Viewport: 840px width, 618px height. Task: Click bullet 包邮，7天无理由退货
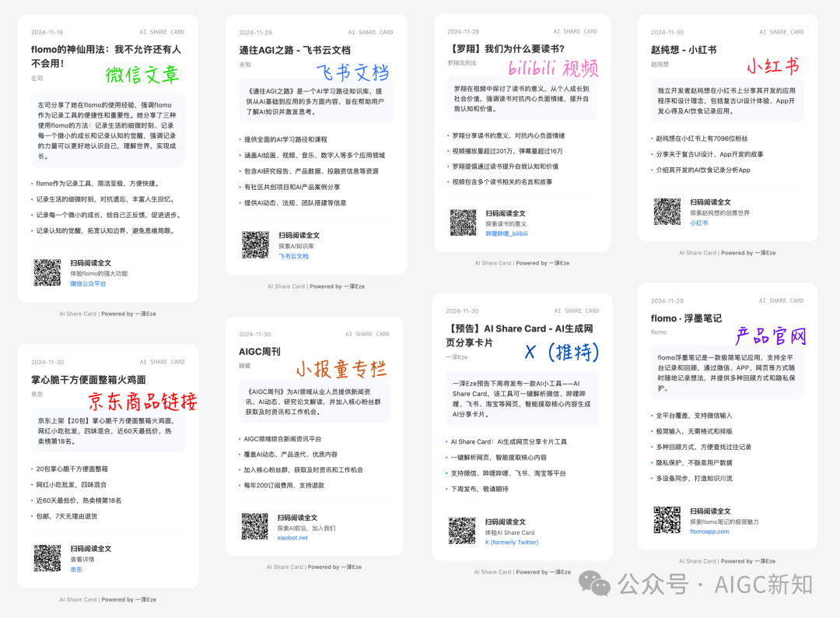tap(67, 517)
